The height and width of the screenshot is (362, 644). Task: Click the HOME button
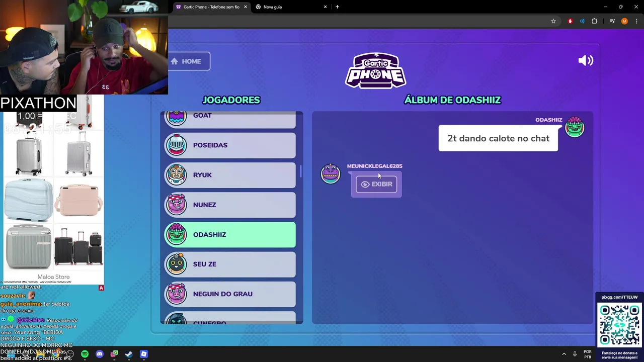pyautogui.click(x=189, y=61)
